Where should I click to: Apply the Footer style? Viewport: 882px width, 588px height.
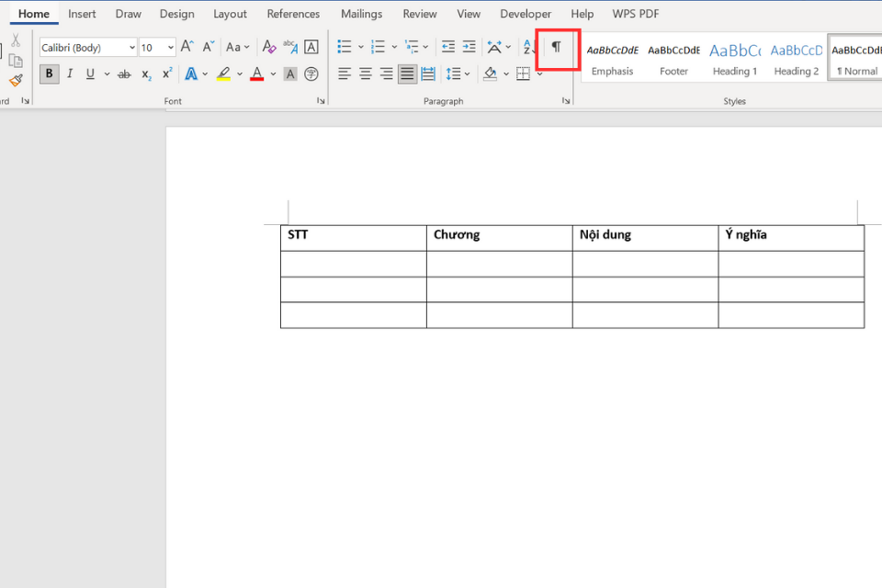click(x=673, y=59)
